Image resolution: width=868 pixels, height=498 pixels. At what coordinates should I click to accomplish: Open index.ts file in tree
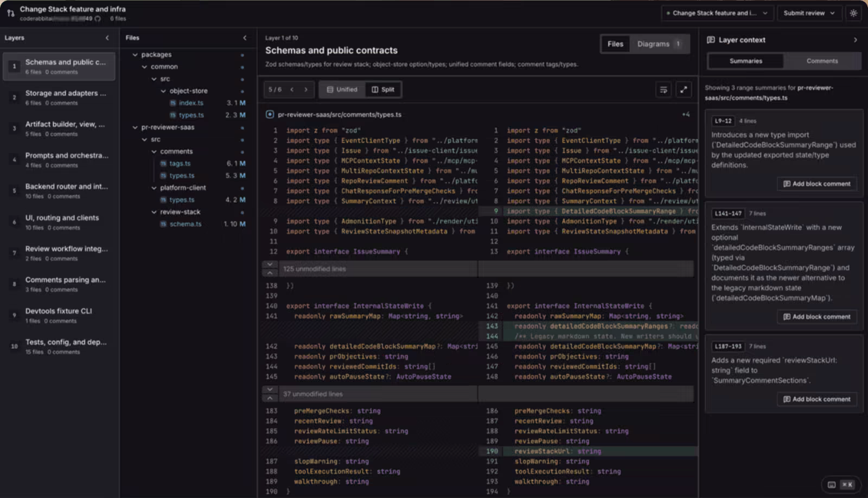coord(191,103)
